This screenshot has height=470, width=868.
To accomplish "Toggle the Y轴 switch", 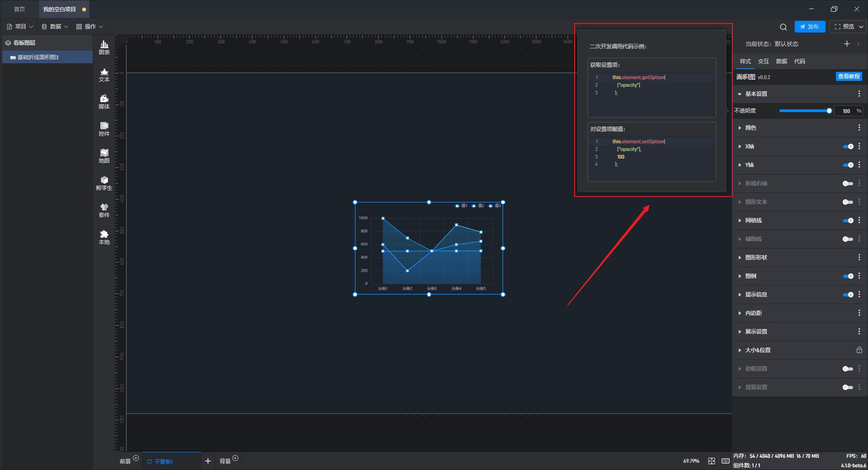I will pyautogui.click(x=848, y=165).
